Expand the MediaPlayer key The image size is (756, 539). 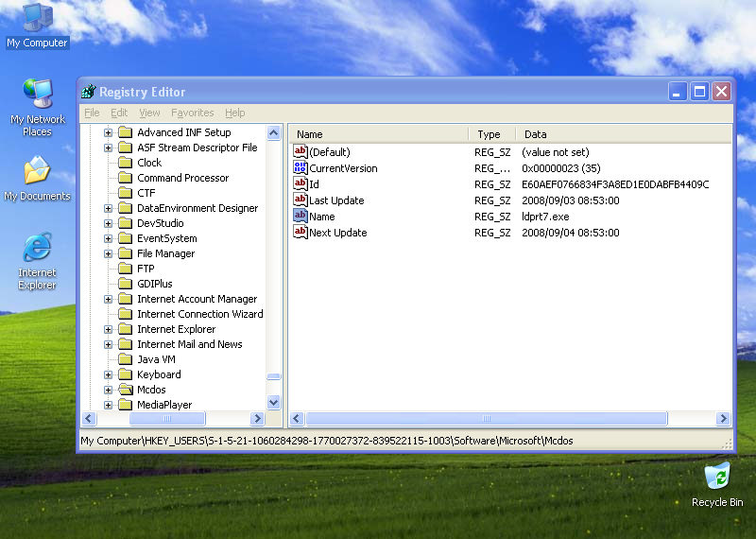[x=108, y=405]
